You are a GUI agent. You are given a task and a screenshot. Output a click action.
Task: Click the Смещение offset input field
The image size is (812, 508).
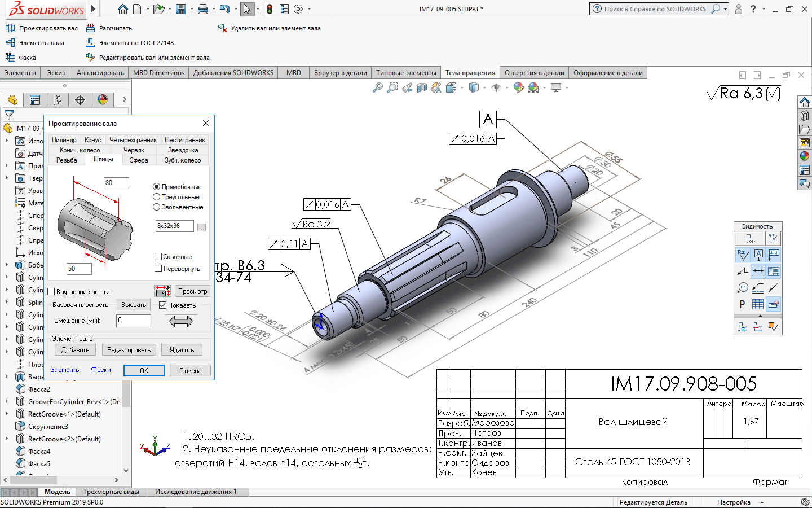134,321
